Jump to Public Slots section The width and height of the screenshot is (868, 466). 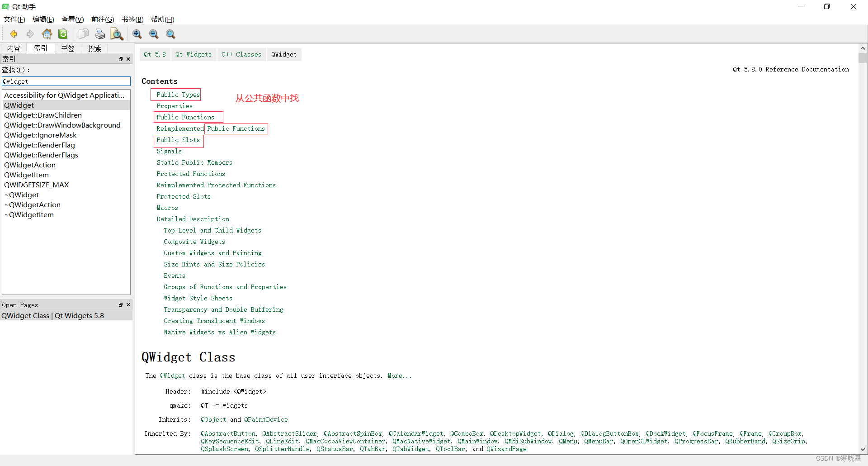click(x=178, y=140)
